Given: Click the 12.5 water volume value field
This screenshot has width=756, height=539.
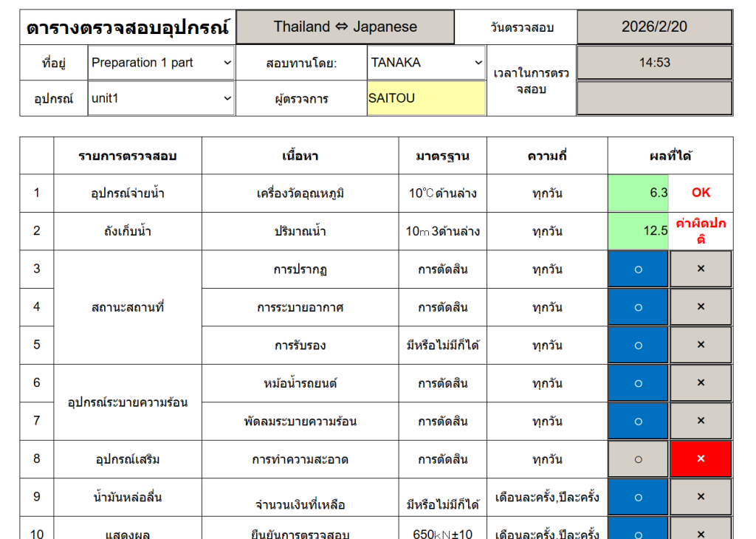Looking at the screenshot, I should (x=638, y=231).
